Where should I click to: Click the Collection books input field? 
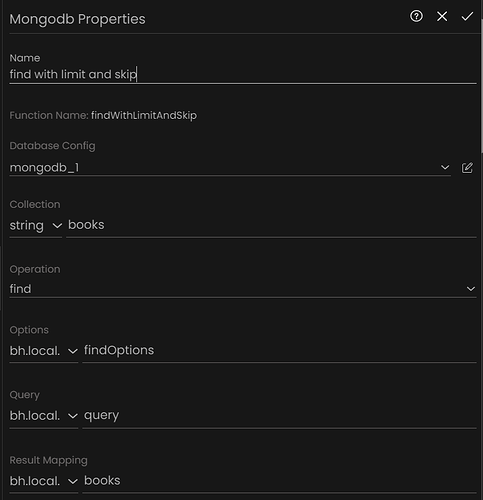271,225
